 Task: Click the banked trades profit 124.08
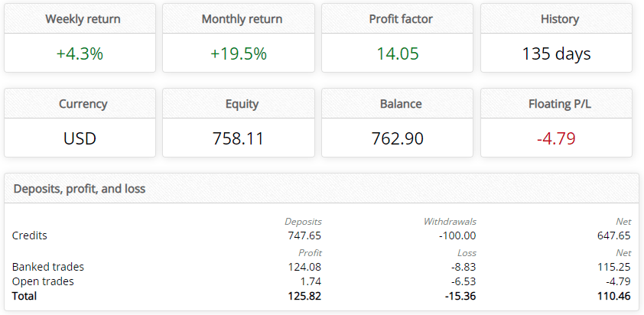coord(304,267)
